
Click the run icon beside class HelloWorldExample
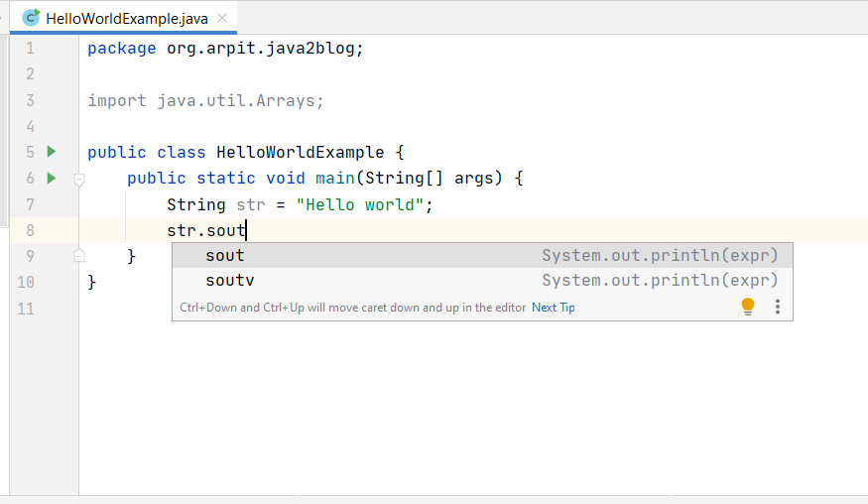[x=52, y=152]
